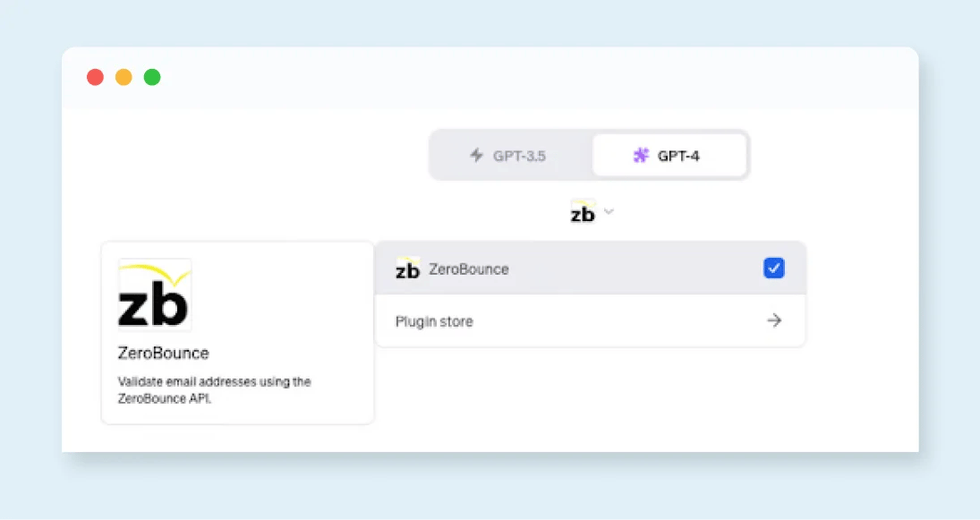Expand the plugin dropdown chevron

tap(609, 212)
